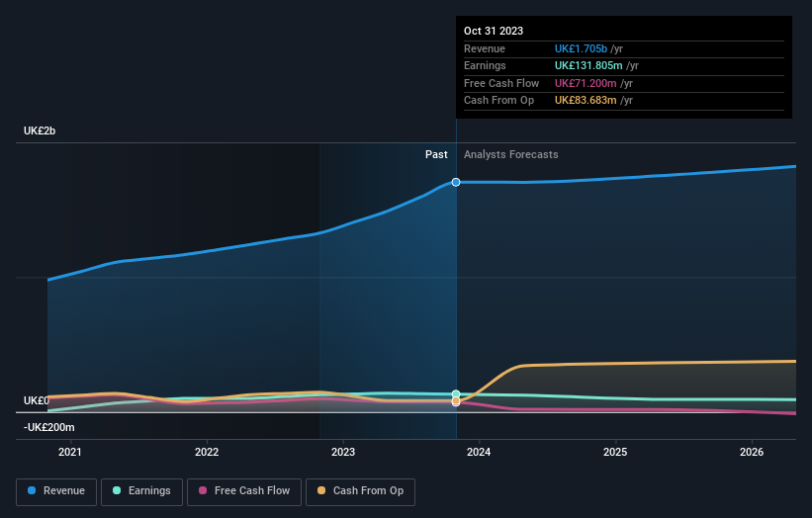Click the Earnings row label in tooltip
Viewport: 812px width, 518px height.
(485, 65)
